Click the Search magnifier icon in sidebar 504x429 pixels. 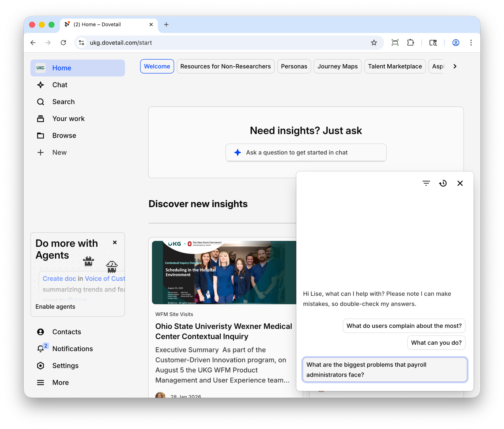[x=40, y=102]
